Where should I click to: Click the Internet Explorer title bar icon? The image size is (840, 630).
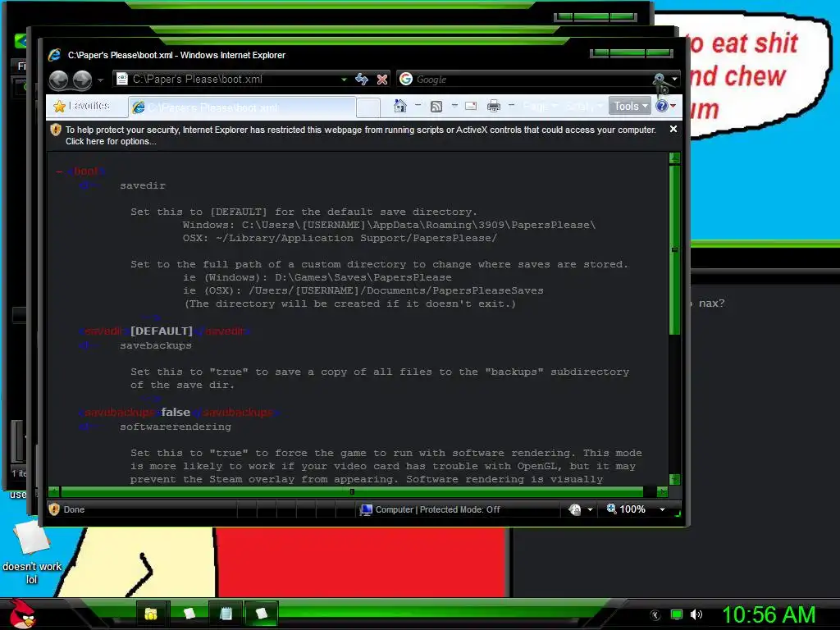55,55
